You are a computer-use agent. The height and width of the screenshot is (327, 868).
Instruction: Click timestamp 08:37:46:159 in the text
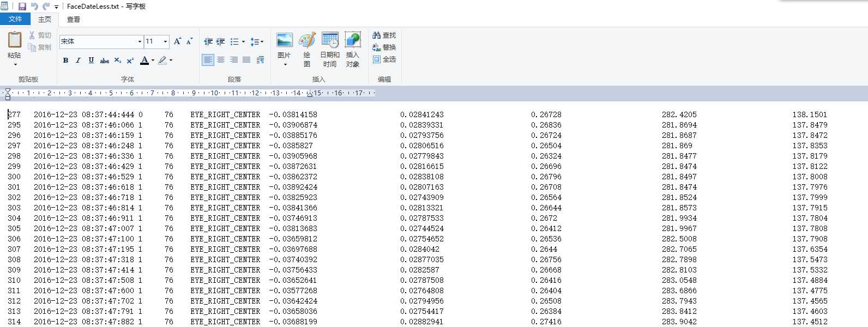[x=108, y=135]
